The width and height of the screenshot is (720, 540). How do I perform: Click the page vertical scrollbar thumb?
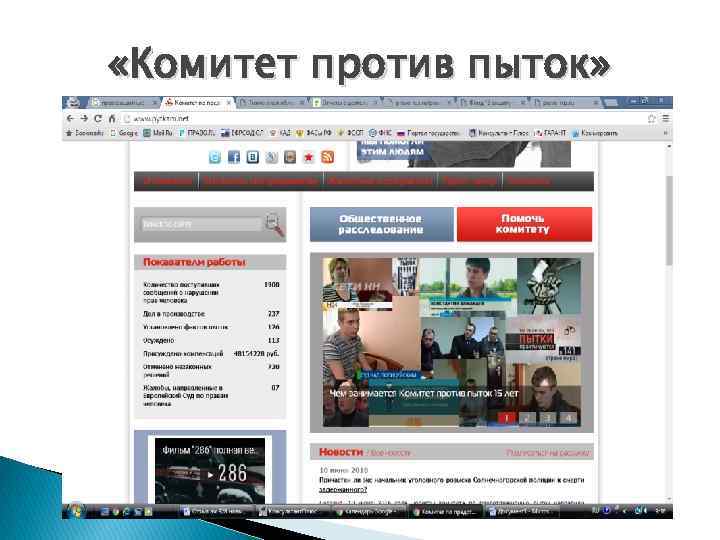click(669, 220)
